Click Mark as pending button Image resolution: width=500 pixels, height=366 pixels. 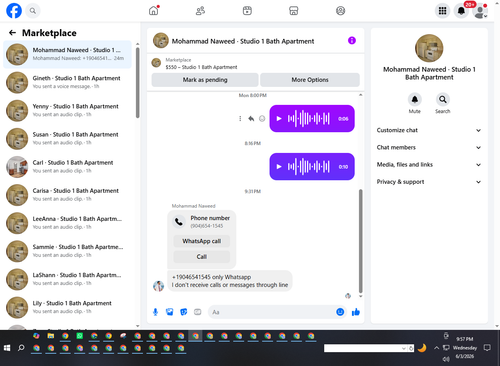pyautogui.click(x=205, y=80)
